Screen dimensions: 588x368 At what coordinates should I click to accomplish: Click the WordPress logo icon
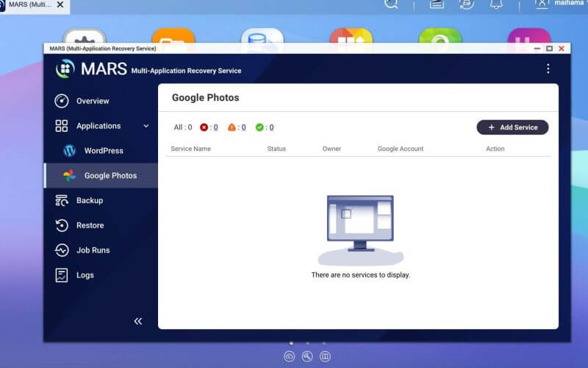[69, 151]
